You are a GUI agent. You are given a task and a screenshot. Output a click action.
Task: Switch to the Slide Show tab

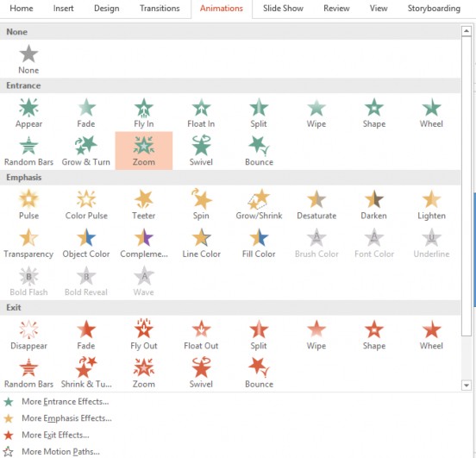point(283,9)
